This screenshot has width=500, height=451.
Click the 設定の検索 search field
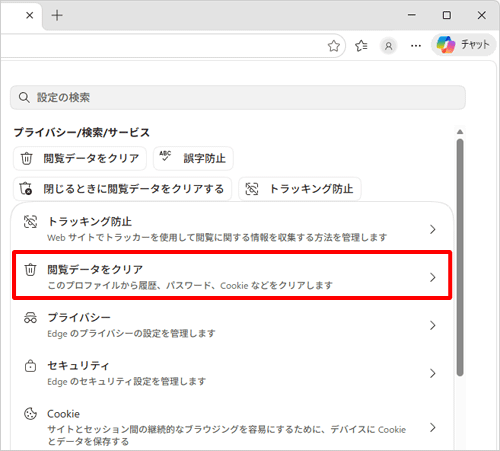(238, 97)
